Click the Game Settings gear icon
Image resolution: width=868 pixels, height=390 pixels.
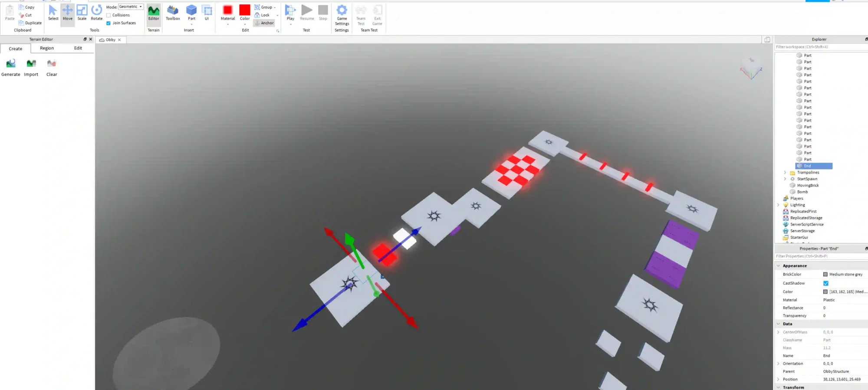[x=342, y=10]
